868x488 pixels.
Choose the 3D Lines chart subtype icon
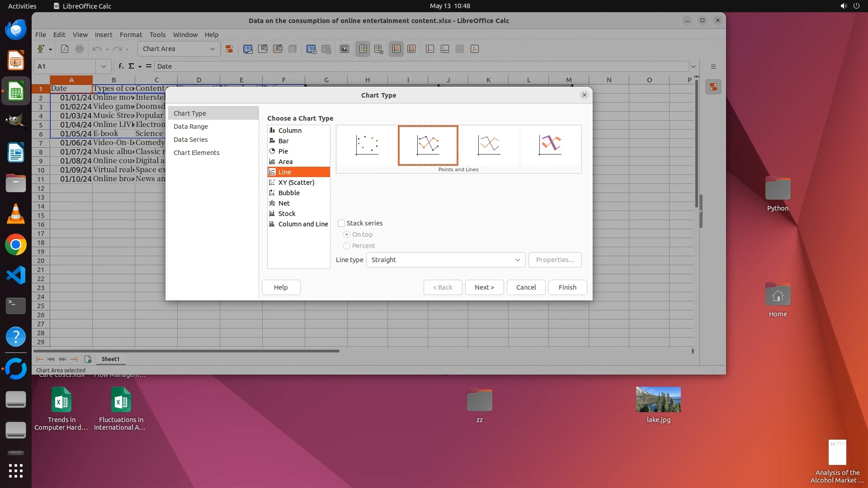550,145
